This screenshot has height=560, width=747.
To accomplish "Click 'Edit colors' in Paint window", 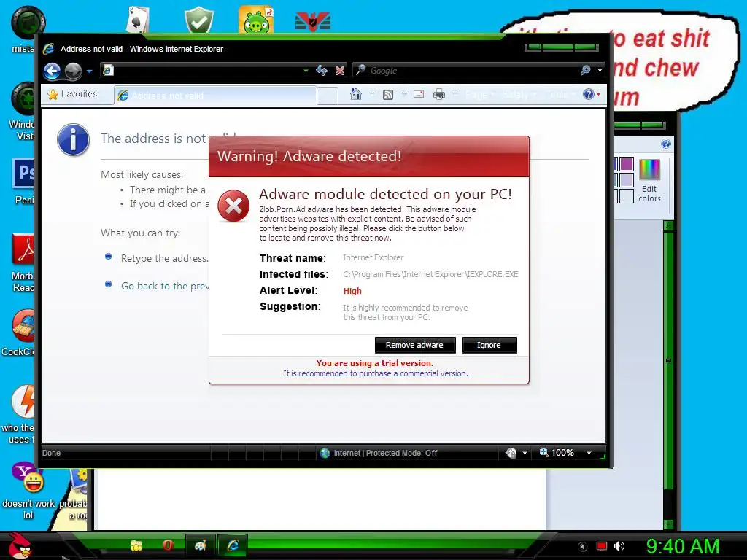I will (x=649, y=181).
